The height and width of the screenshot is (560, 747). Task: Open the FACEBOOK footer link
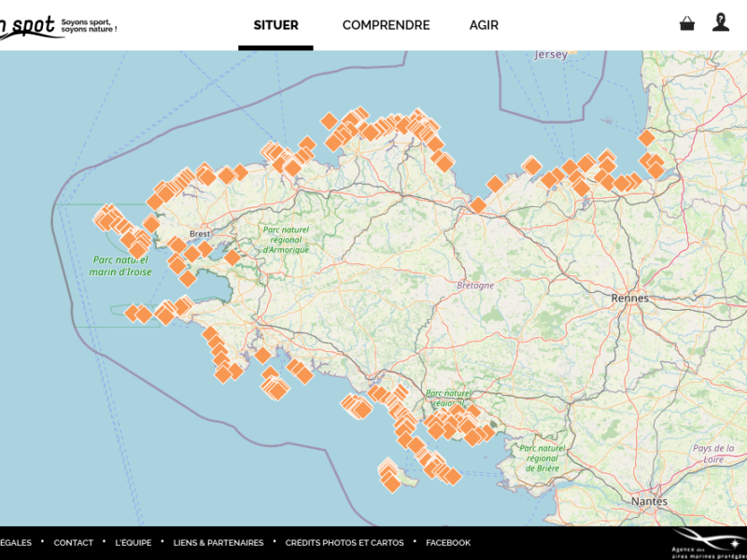[448, 542]
